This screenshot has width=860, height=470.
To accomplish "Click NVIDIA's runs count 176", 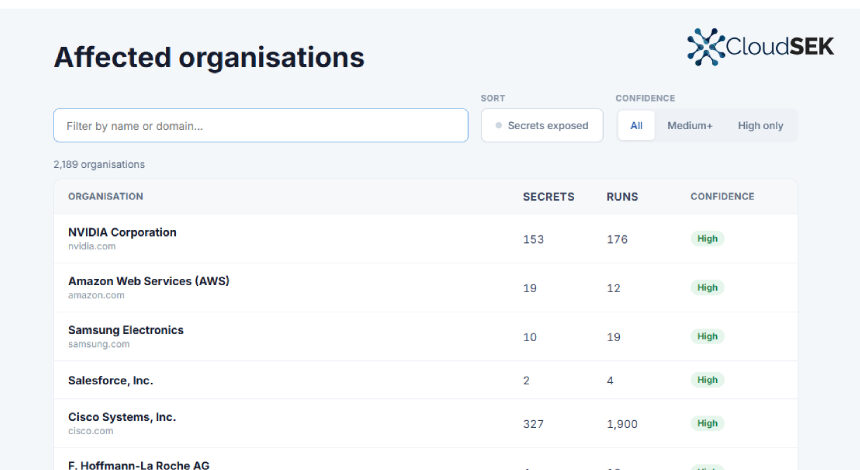I will click(617, 239).
